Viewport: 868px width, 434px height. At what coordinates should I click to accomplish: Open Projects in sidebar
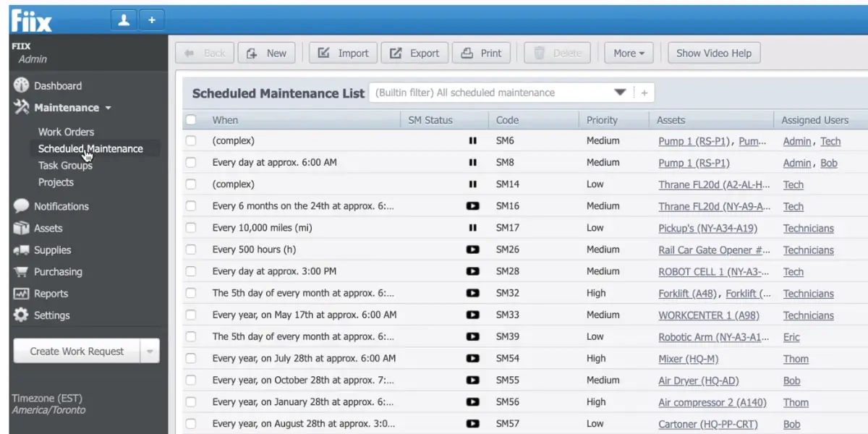(56, 182)
